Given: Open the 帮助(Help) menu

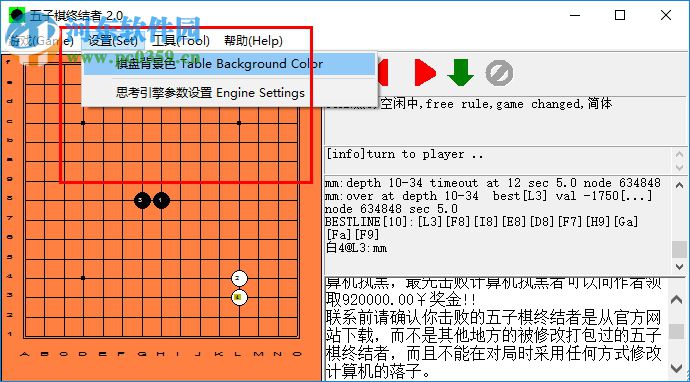Looking at the screenshot, I should 253,41.
